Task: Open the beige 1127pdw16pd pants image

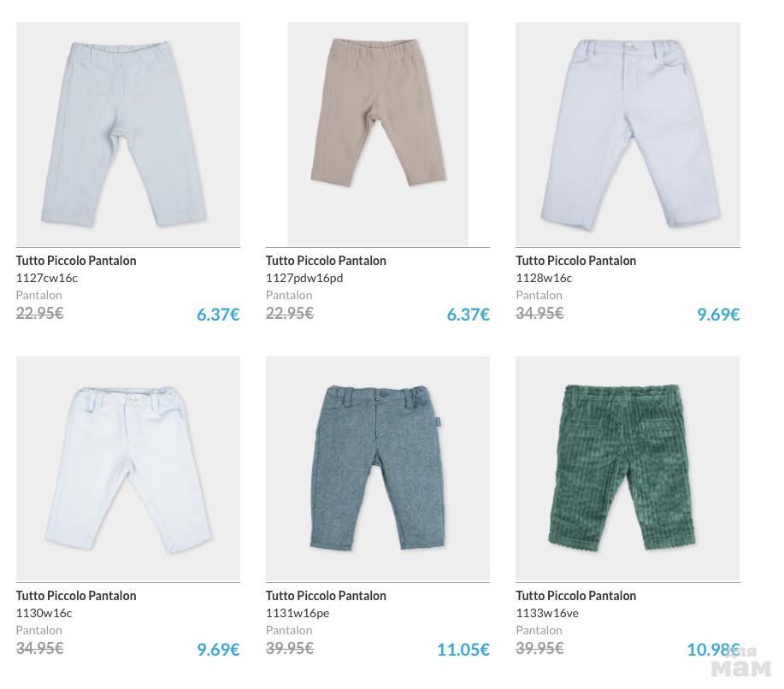Action: tap(378, 134)
